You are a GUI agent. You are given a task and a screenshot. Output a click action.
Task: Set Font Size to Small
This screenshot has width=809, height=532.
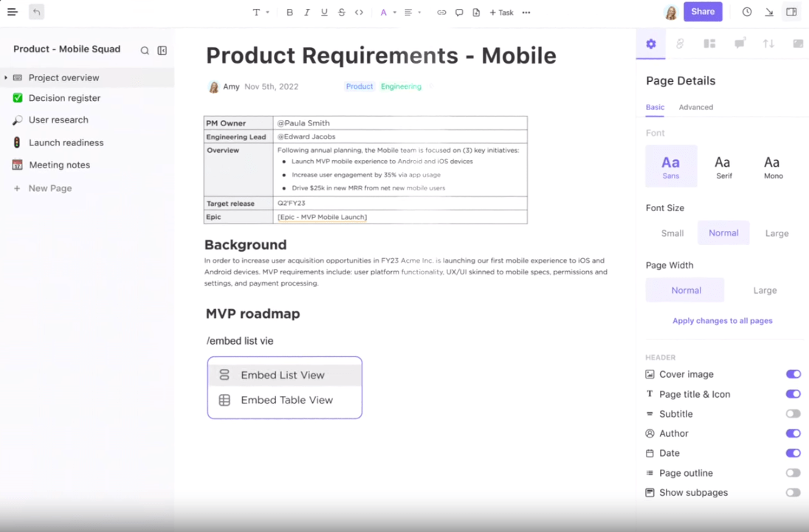click(672, 233)
